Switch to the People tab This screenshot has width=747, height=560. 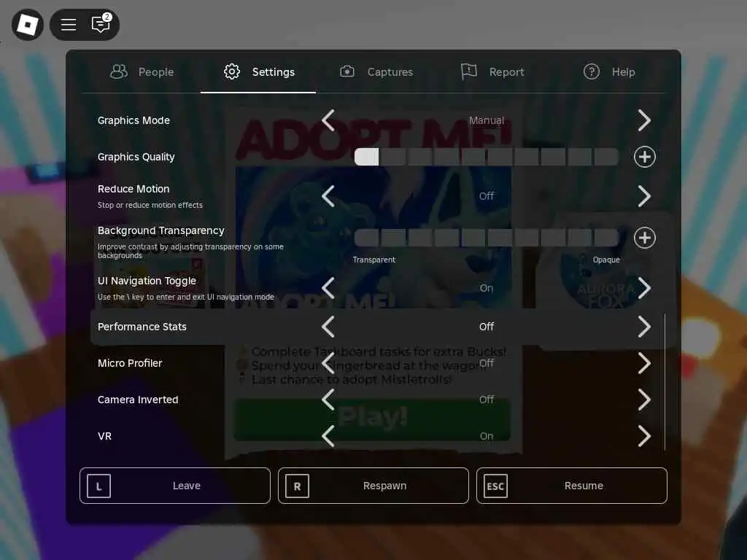click(142, 72)
